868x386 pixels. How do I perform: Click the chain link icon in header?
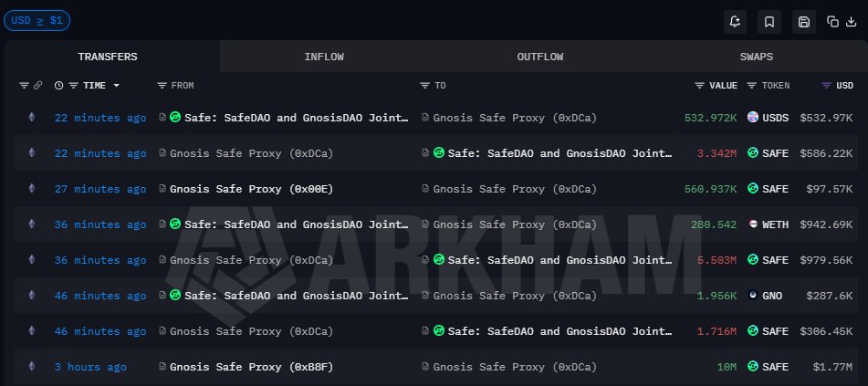(x=37, y=86)
